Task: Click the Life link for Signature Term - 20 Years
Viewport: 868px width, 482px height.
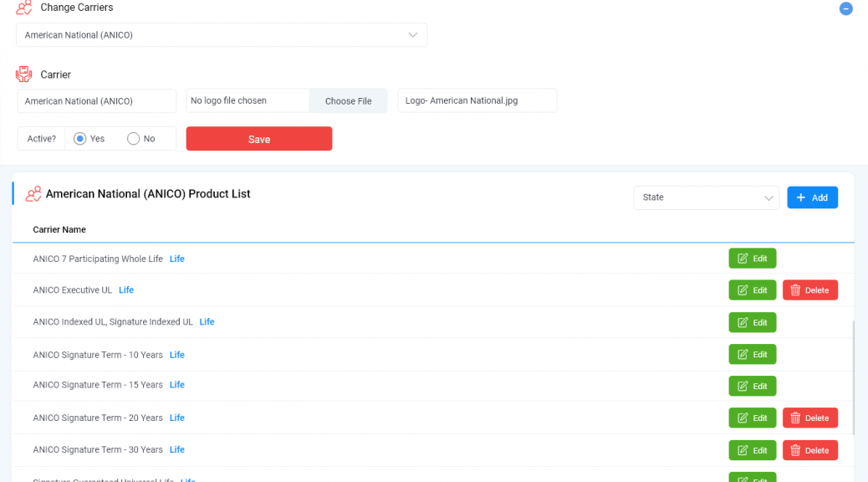Action: [x=177, y=418]
